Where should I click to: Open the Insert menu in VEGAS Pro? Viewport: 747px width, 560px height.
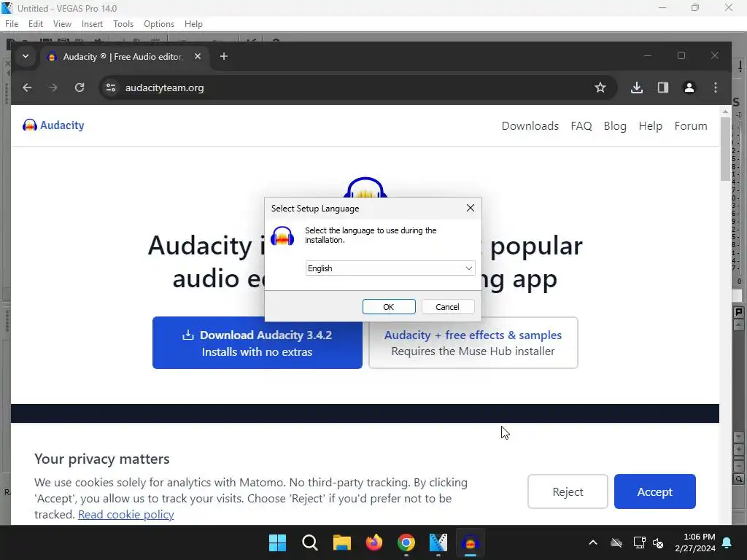tap(92, 24)
